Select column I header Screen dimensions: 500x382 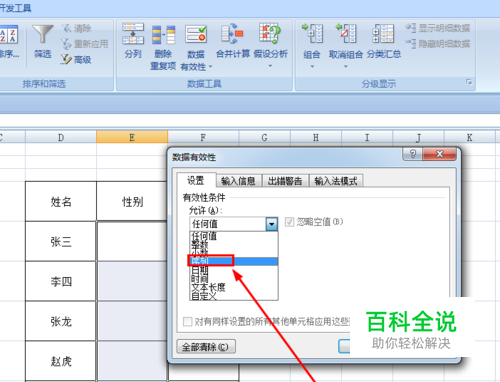[367, 137]
